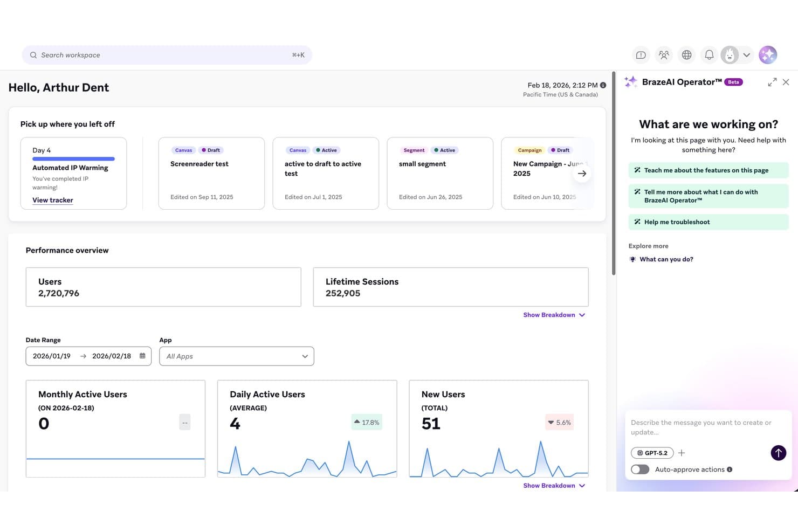798x532 pixels.
Task: Click the Date Range end date 2026/02/18
Action: tap(112, 356)
